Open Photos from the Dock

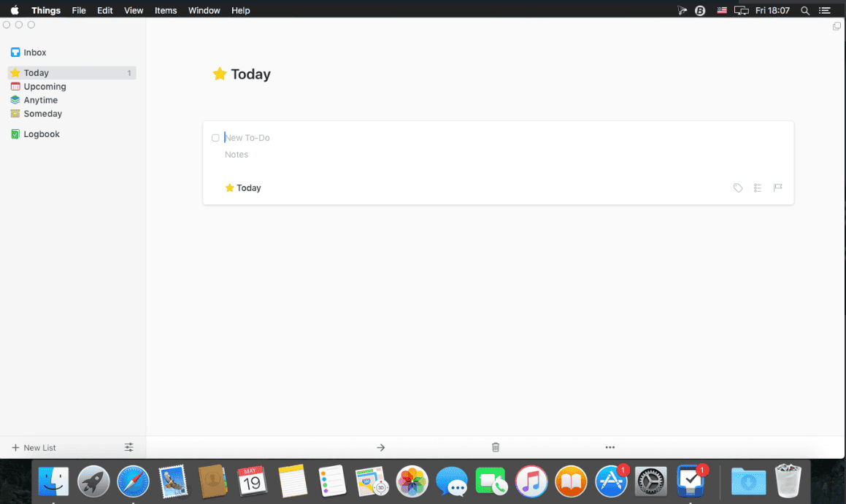(412, 481)
